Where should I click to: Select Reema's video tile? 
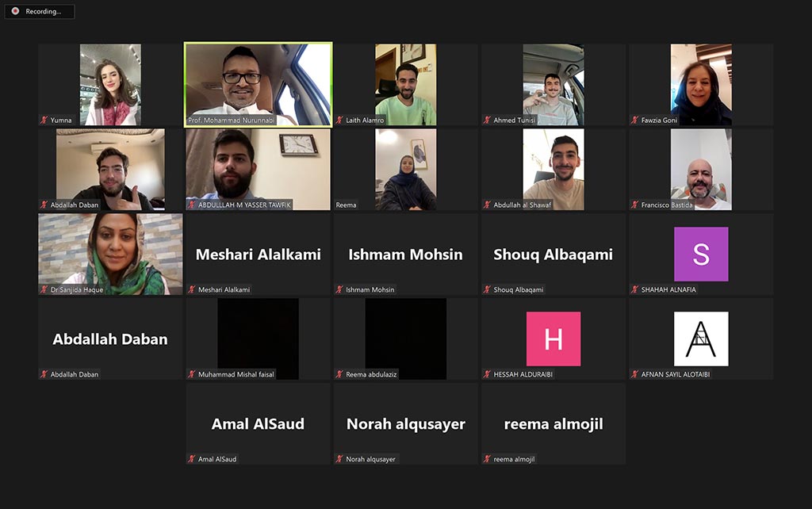pyautogui.click(x=406, y=170)
